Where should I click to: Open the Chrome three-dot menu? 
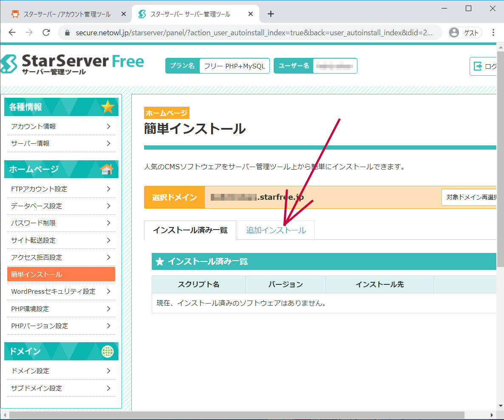coord(493,32)
